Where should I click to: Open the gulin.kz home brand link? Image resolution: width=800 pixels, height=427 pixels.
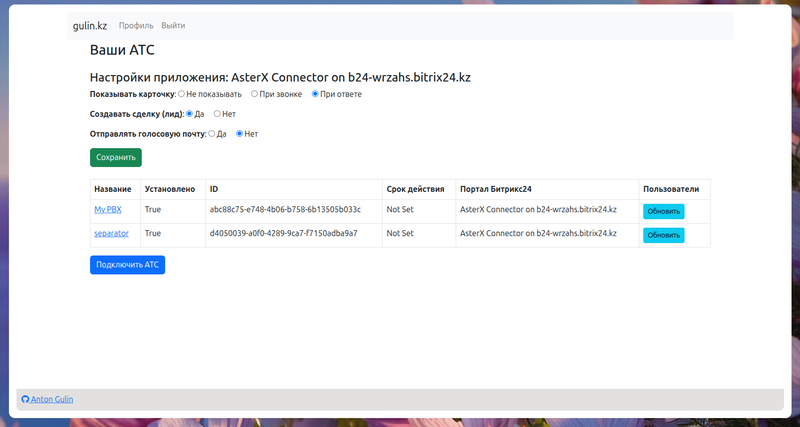(x=90, y=26)
